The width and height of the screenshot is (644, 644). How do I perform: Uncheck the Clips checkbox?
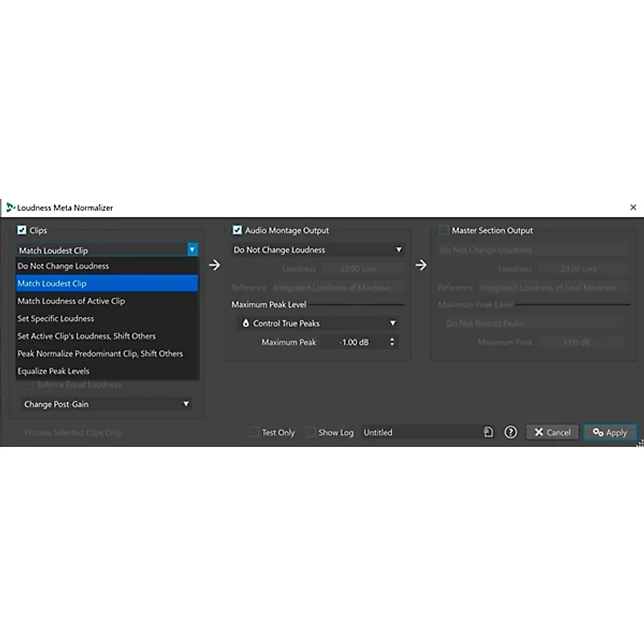[x=22, y=230]
